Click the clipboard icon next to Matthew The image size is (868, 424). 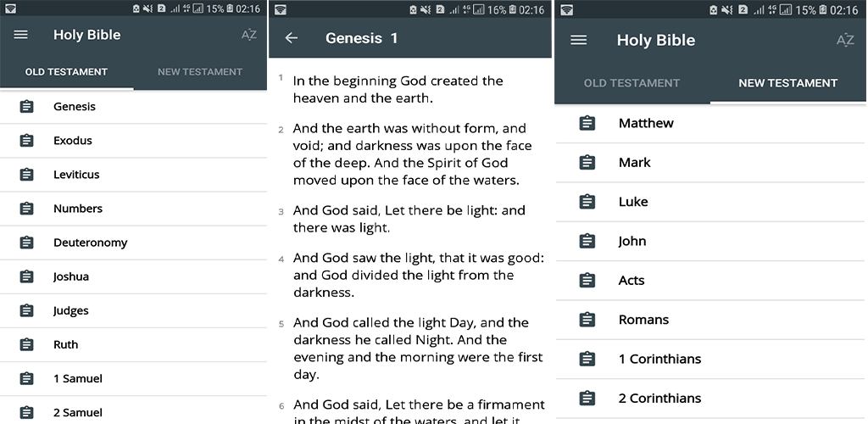pos(587,123)
